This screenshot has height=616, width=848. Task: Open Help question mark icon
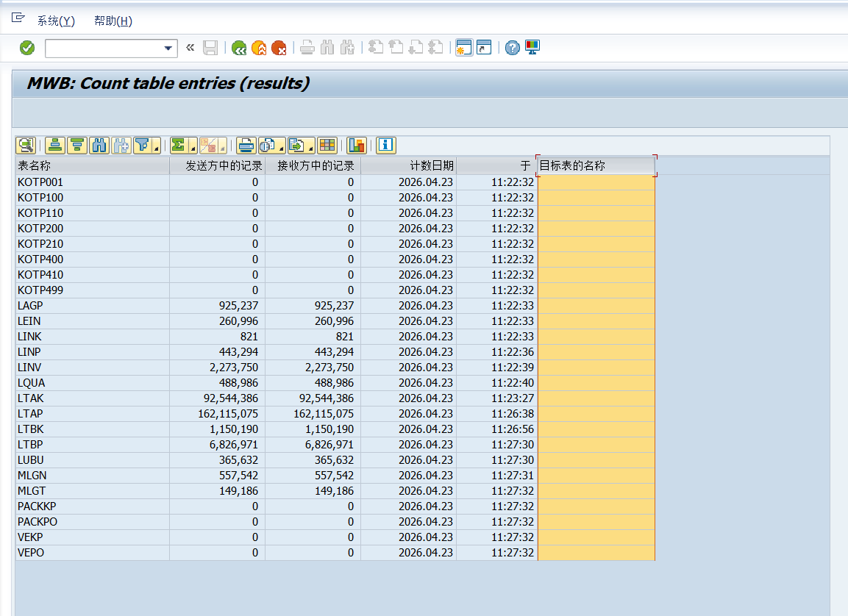click(512, 48)
